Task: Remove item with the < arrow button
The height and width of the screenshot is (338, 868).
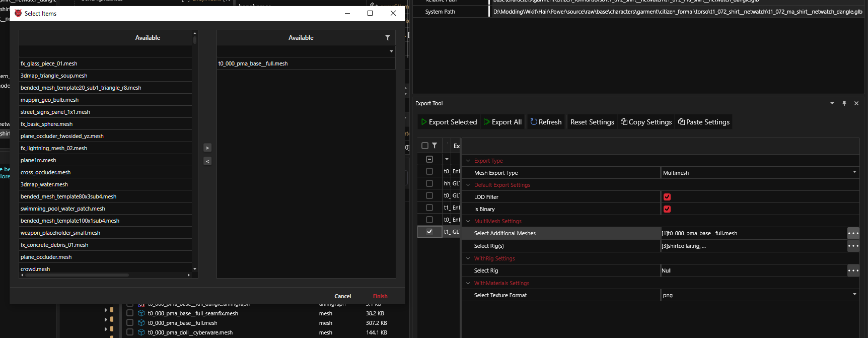Action: click(207, 161)
